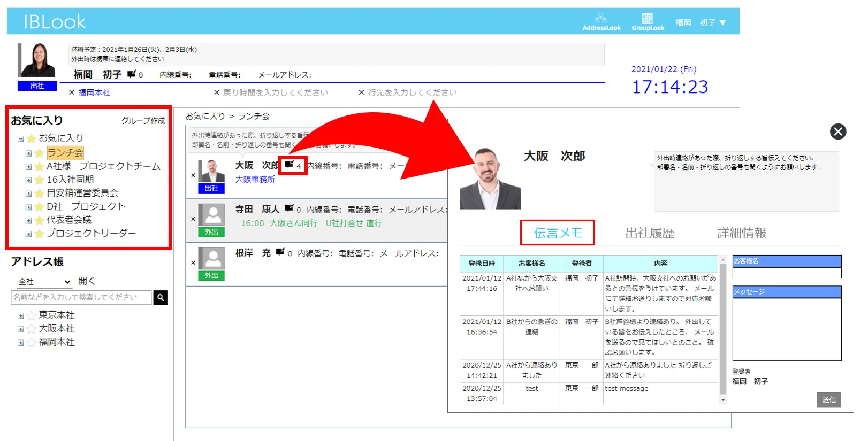This screenshot has height=441, width=868.
Task: Open AddressLook from the header
Action: (x=601, y=22)
